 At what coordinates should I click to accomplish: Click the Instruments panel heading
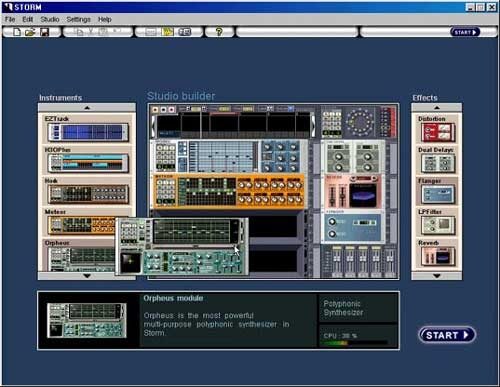pos(61,98)
